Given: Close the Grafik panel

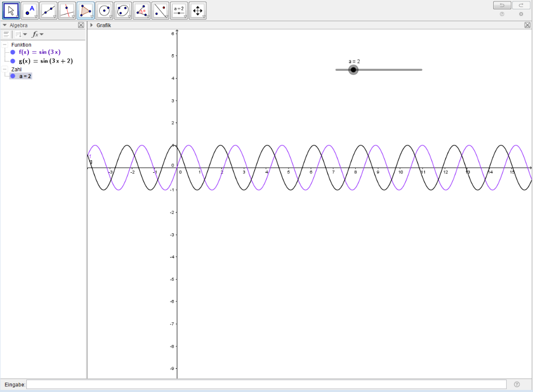Looking at the screenshot, I should (527, 25).
